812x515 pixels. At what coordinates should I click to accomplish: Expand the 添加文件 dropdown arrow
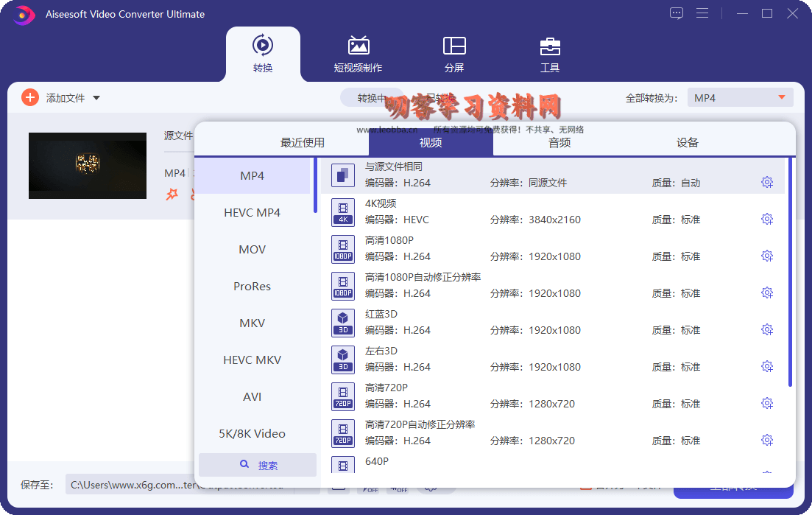pyautogui.click(x=96, y=98)
